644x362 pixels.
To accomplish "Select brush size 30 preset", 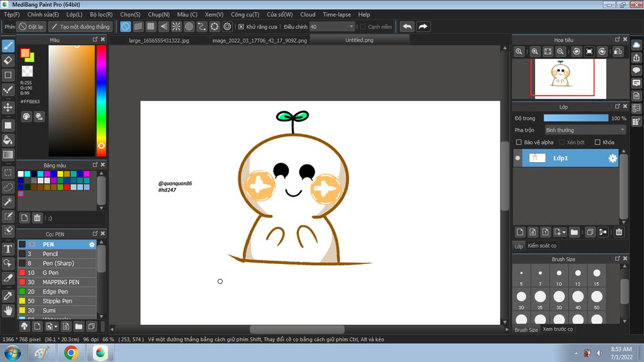I will pyautogui.click(x=559, y=299).
